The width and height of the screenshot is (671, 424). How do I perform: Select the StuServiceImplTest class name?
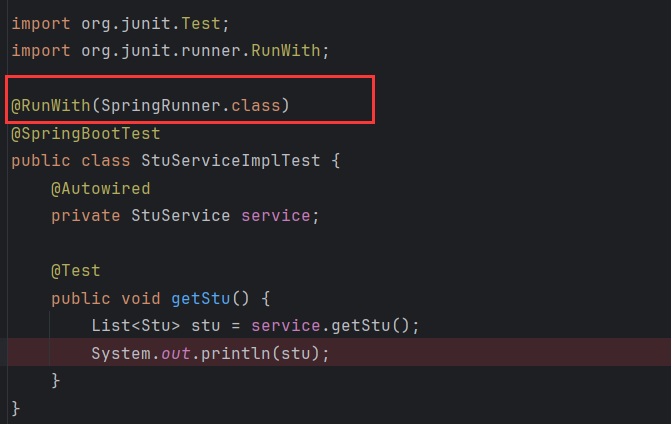click(231, 161)
